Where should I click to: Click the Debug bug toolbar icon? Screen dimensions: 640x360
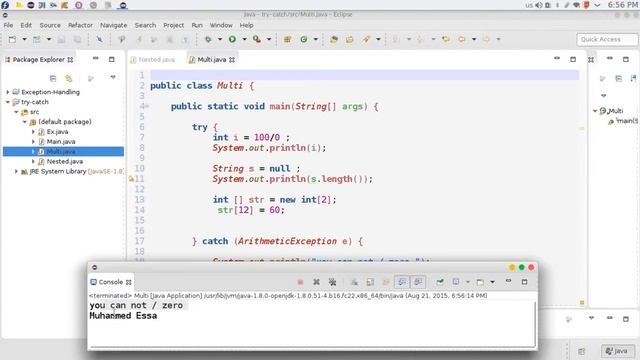tap(208, 39)
